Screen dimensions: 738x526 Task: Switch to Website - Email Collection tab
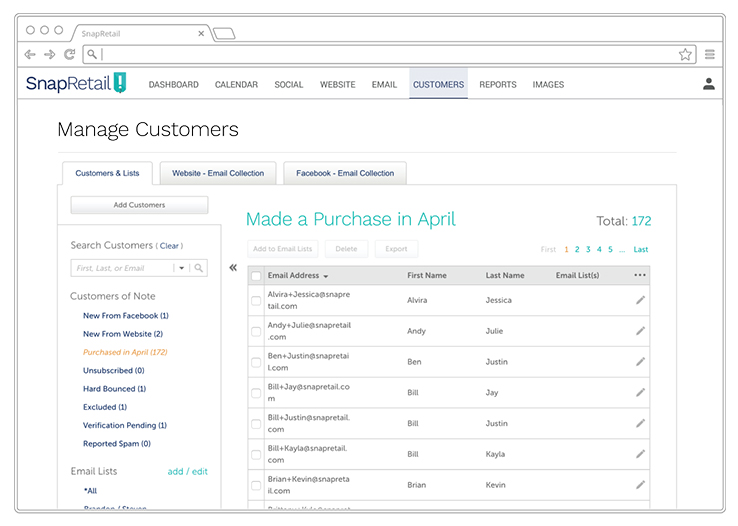(x=218, y=173)
